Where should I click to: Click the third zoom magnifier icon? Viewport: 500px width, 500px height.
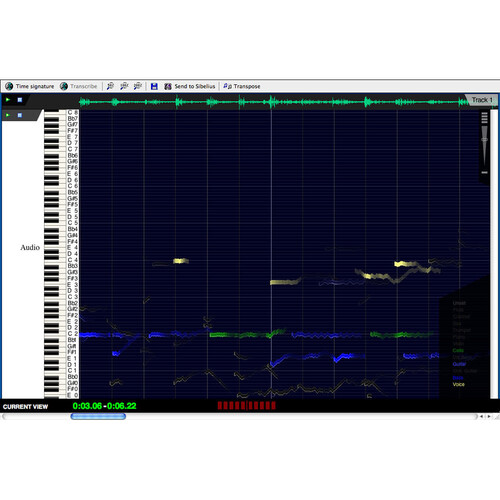[138, 86]
